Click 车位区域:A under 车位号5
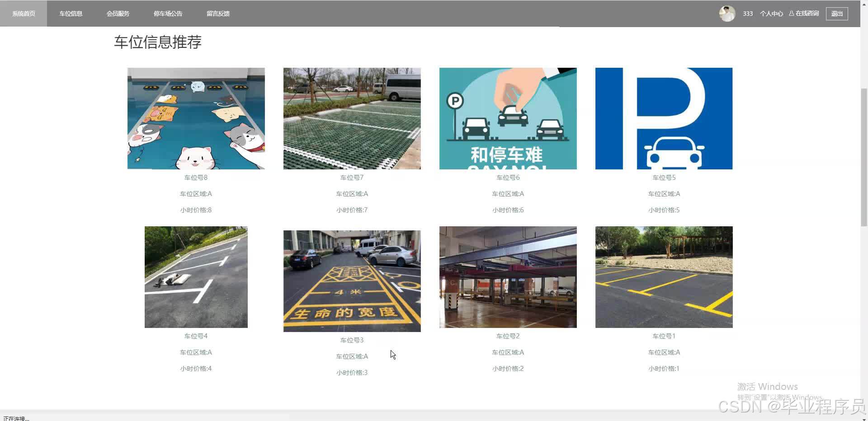The height and width of the screenshot is (421, 868). pyautogui.click(x=664, y=194)
